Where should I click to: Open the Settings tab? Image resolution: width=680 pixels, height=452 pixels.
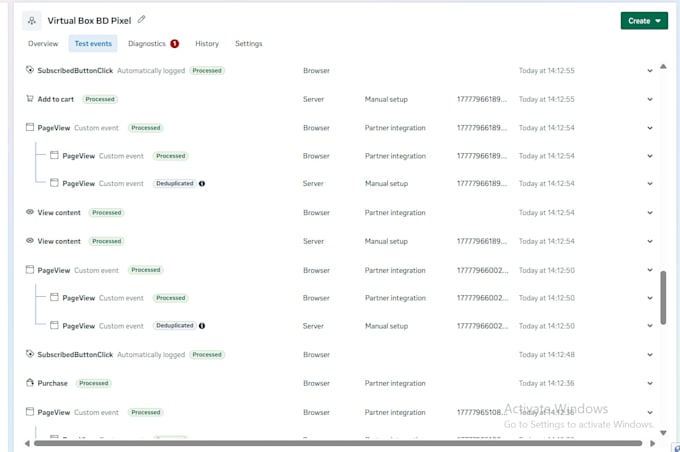[x=248, y=43]
